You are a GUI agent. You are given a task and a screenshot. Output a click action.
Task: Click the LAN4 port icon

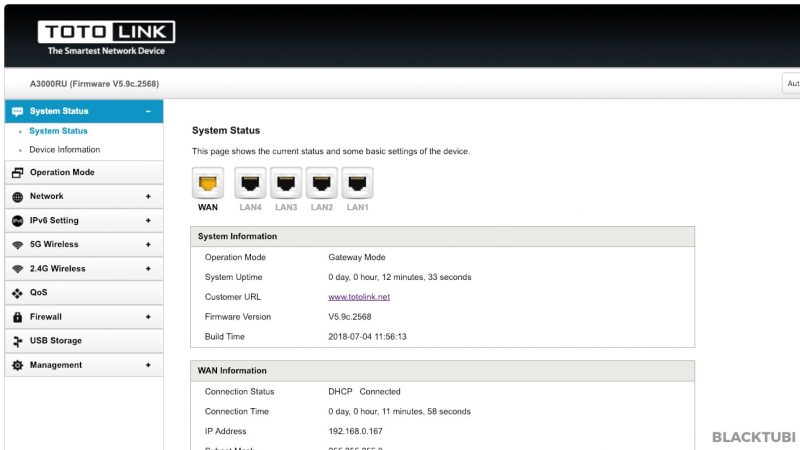pyautogui.click(x=250, y=183)
